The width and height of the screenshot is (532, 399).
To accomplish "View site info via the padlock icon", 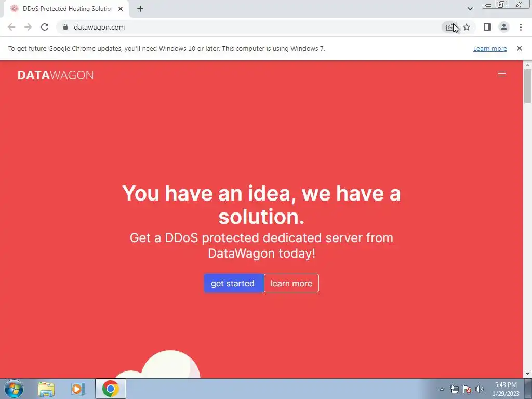I will tap(65, 27).
